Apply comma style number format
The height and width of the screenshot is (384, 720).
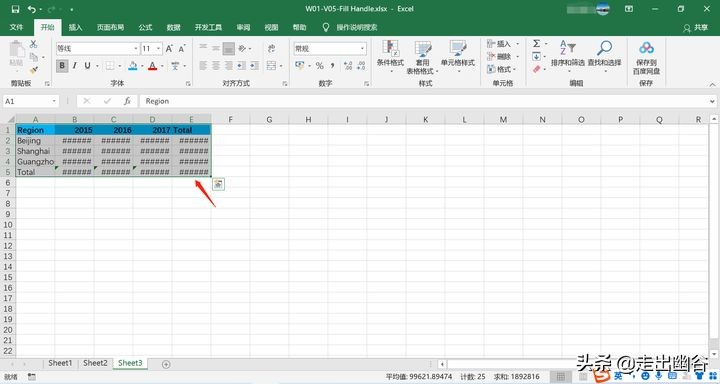coord(332,66)
